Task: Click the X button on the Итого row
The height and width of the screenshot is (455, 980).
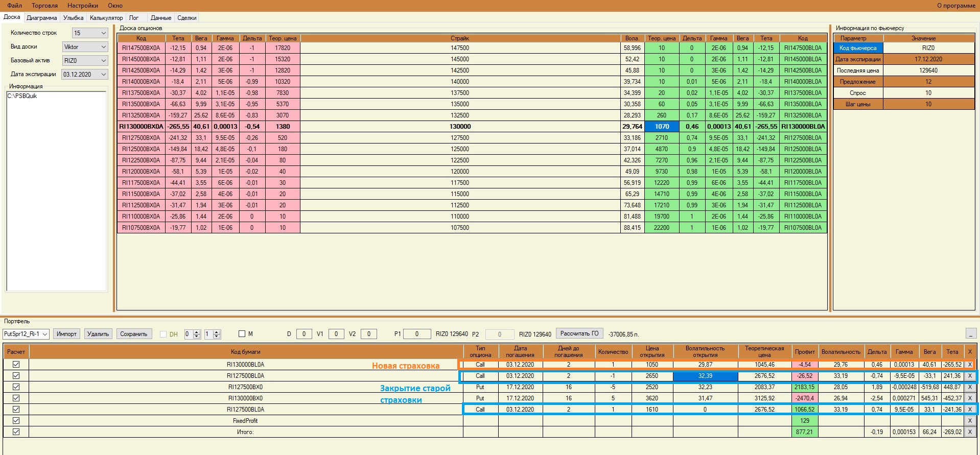Action: (x=970, y=432)
